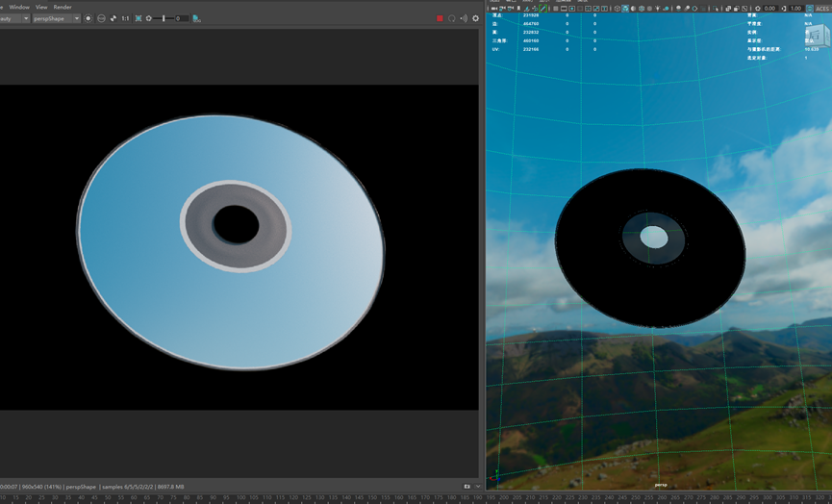Toggle the field chart icon
Viewport: 832px width, 504px height.
coord(588,9)
